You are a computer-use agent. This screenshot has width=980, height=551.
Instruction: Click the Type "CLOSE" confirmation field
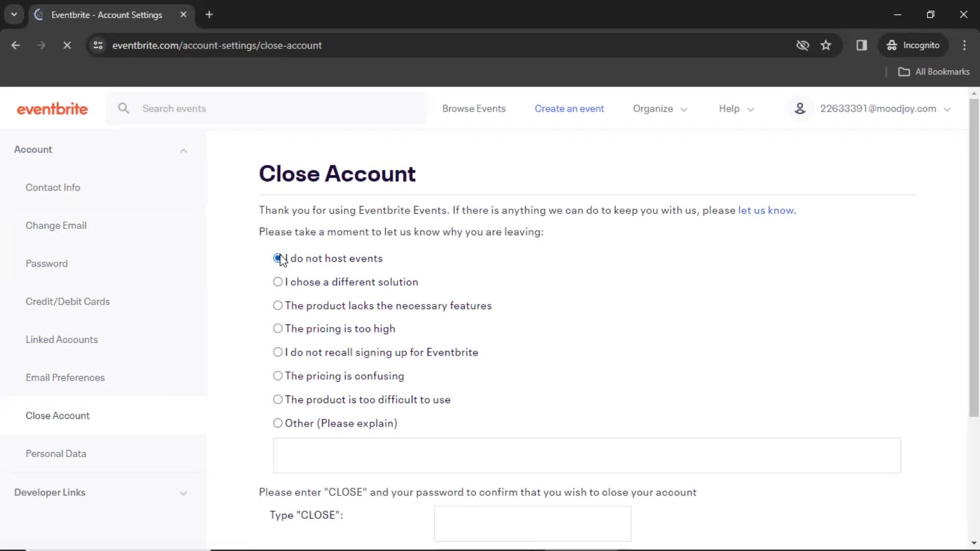[532, 523]
